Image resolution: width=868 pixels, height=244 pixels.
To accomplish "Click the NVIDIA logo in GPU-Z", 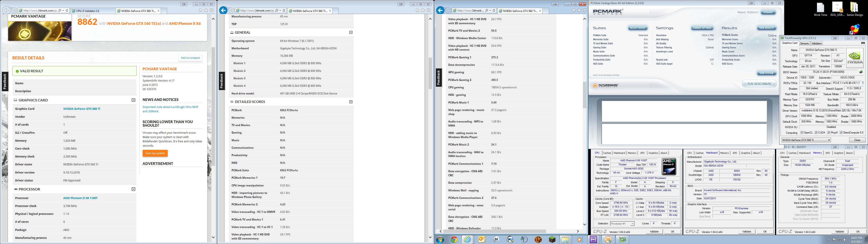I will coord(855,58).
